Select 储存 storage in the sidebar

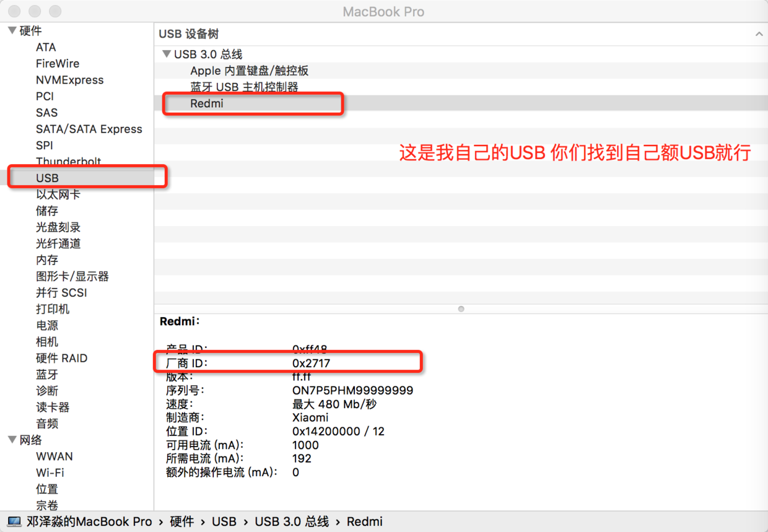[x=47, y=211]
